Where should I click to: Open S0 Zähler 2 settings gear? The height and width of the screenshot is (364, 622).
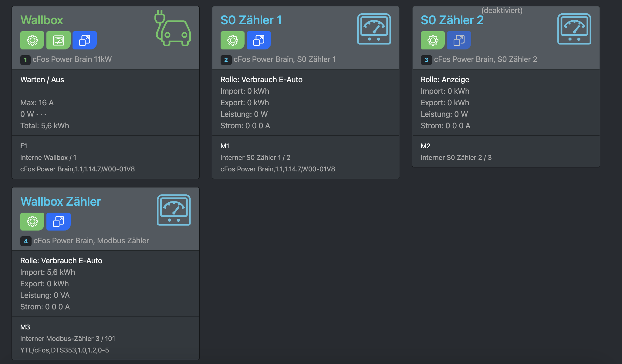coord(433,40)
